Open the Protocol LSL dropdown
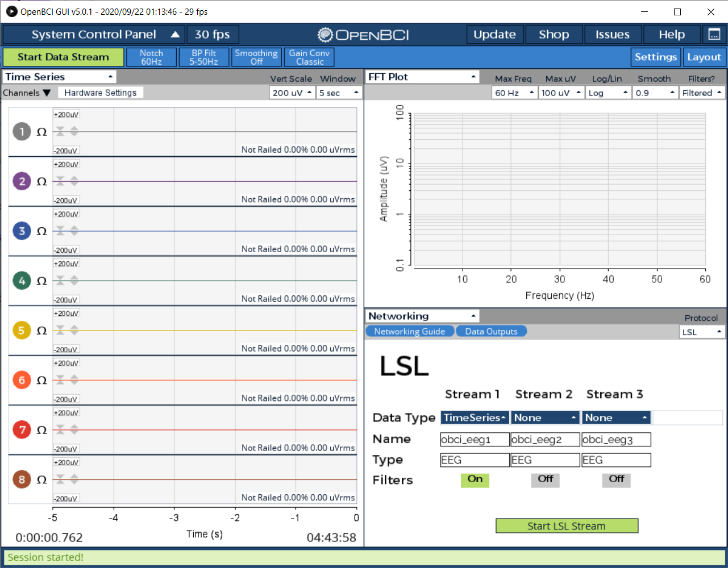This screenshot has width=728, height=568. point(702,332)
